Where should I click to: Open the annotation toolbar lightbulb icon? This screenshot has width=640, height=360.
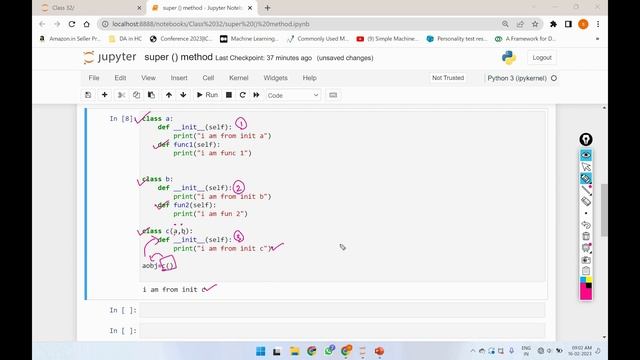pyautogui.click(x=586, y=140)
